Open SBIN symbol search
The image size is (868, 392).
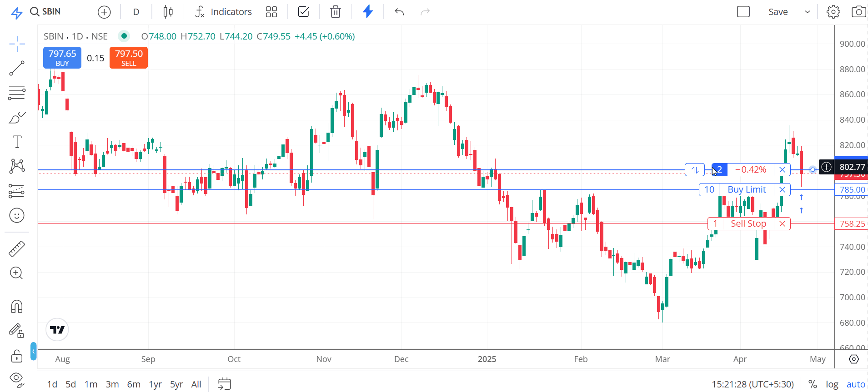tap(45, 12)
